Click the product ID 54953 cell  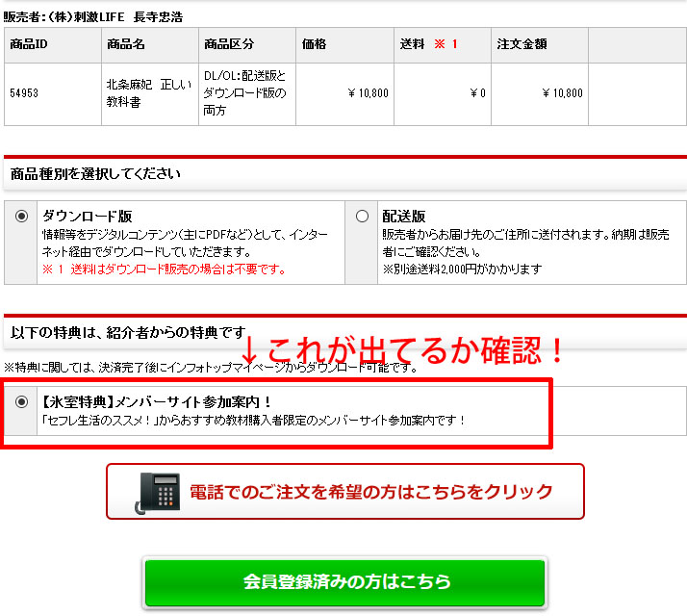(25, 93)
